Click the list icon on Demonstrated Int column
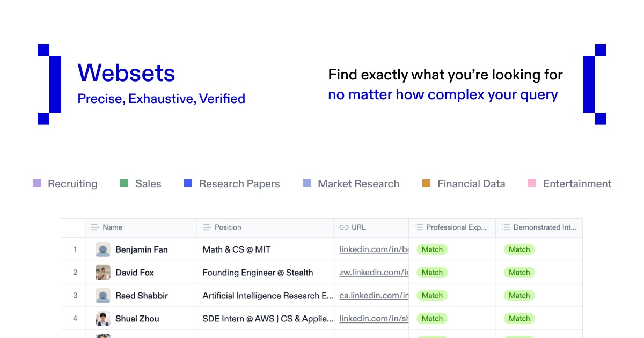This screenshot has width=644, height=338. pyautogui.click(x=505, y=227)
